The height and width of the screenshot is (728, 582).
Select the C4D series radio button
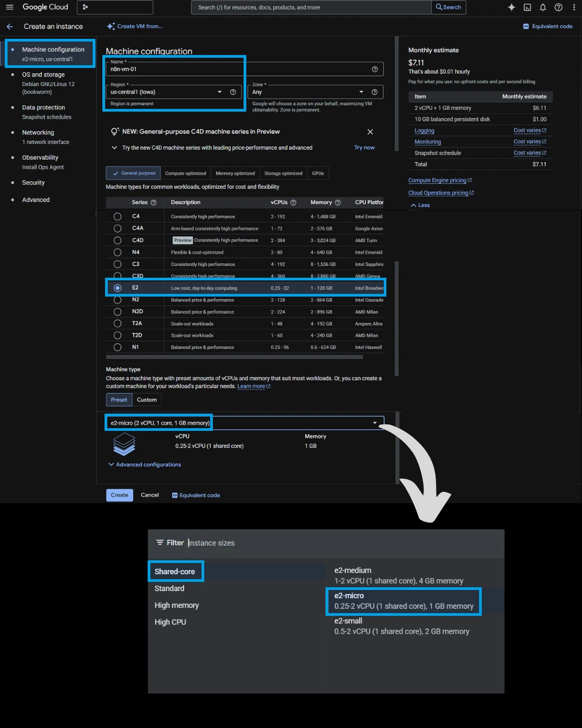[x=117, y=240]
